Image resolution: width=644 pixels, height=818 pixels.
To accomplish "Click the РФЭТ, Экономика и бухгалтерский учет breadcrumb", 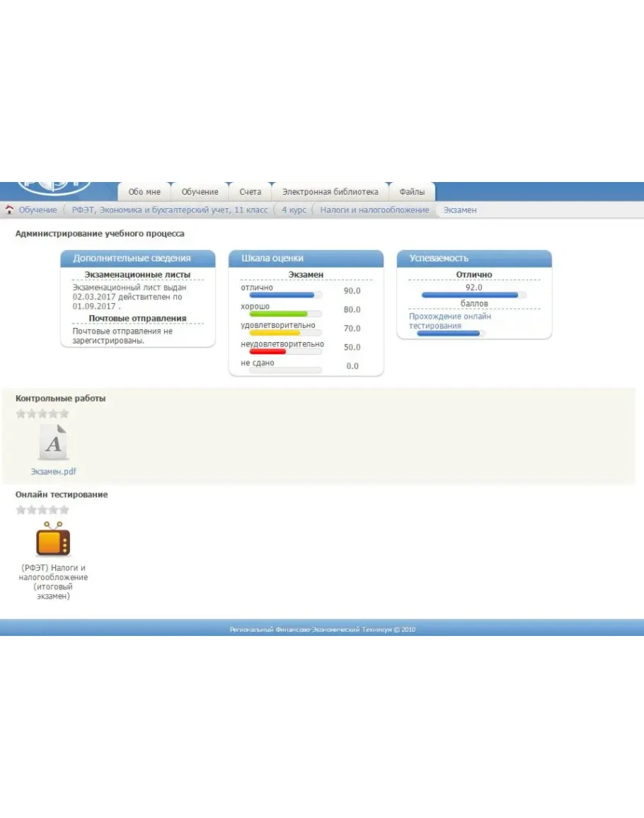I will [170, 210].
